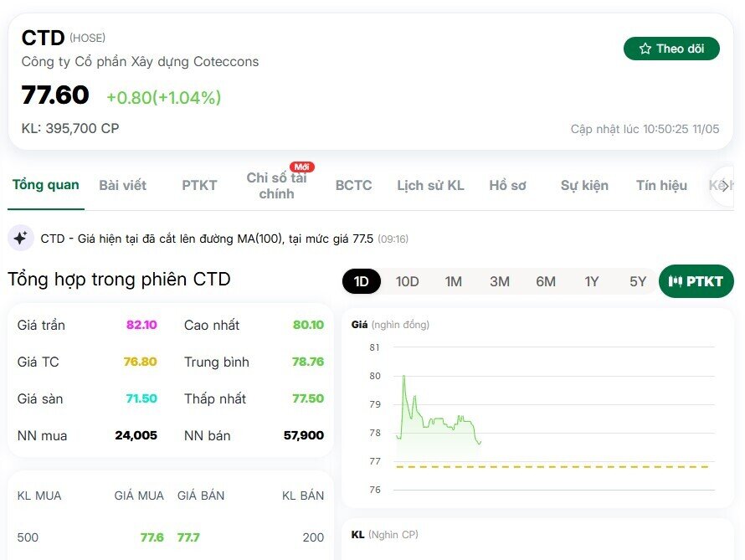
Task: Switch to the Tín hiệu tab
Action: (x=661, y=185)
